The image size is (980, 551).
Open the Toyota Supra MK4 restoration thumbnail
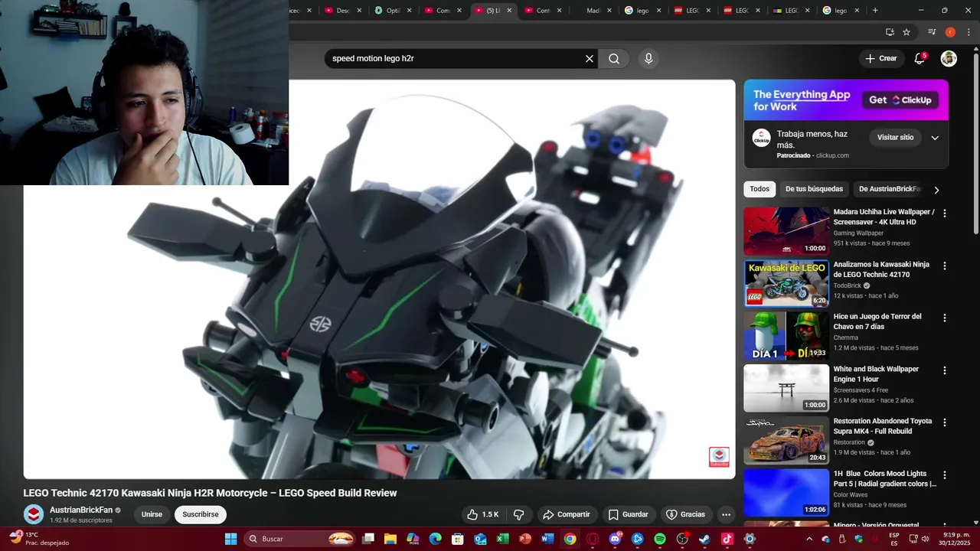tap(786, 440)
